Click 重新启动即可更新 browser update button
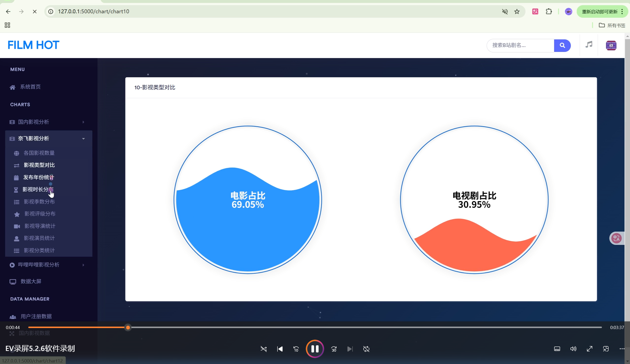This screenshot has height=364, width=630. (x=599, y=12)
